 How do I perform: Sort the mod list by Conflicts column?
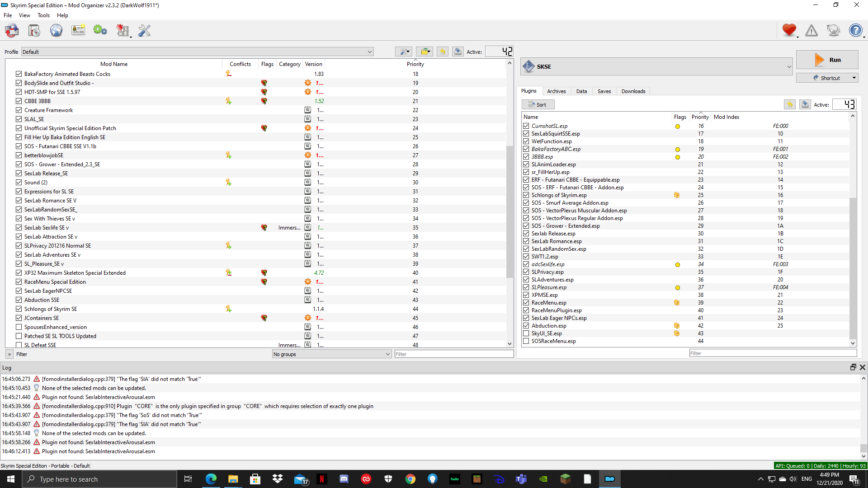(240, 64)
